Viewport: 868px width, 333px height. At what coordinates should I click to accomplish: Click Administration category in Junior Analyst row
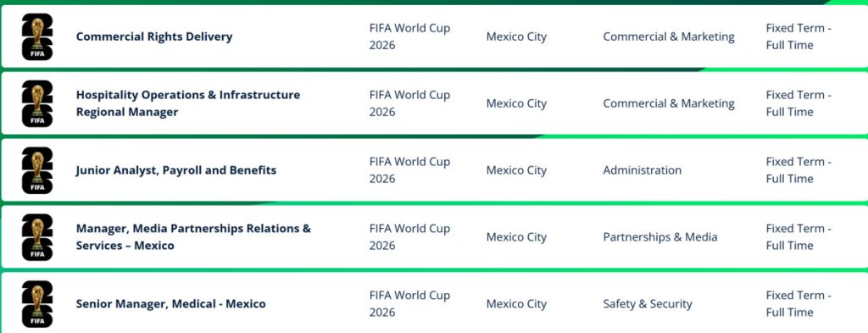[x=643, y=170]
